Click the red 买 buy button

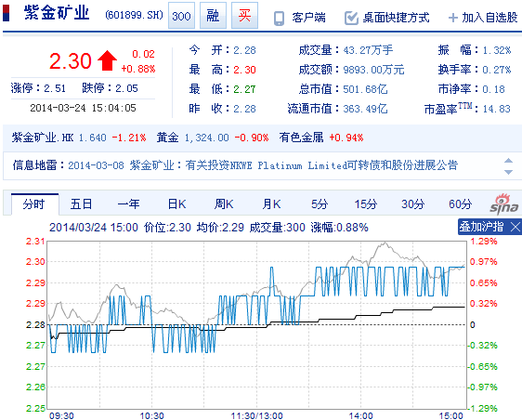click(x=244, y=16)
